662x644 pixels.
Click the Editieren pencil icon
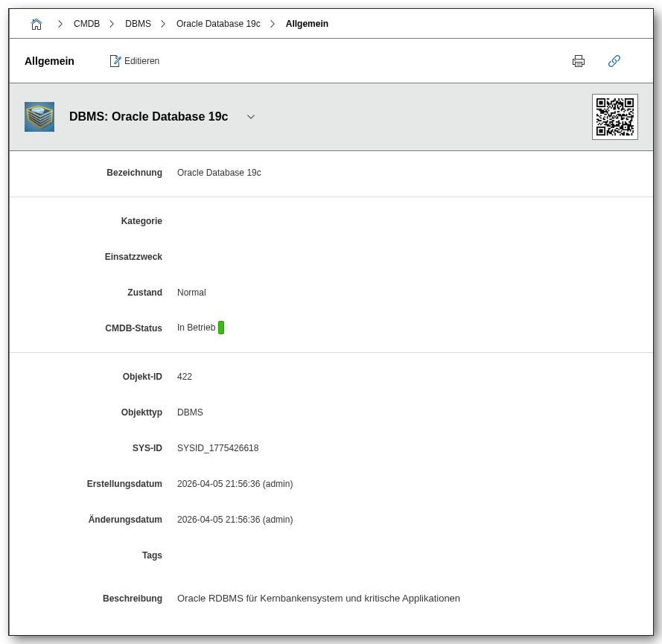click(x=115, y=61)
